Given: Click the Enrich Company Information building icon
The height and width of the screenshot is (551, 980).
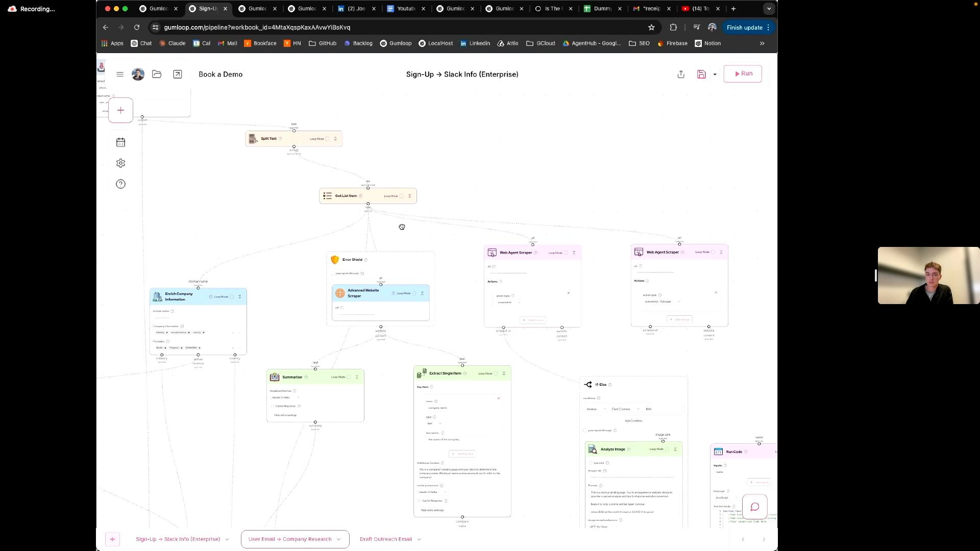Looking at the screenshot, I should click(157, 296).
